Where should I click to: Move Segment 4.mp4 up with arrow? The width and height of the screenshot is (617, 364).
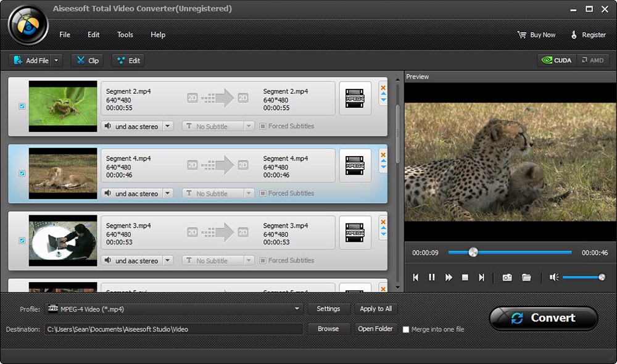[383, 161]
